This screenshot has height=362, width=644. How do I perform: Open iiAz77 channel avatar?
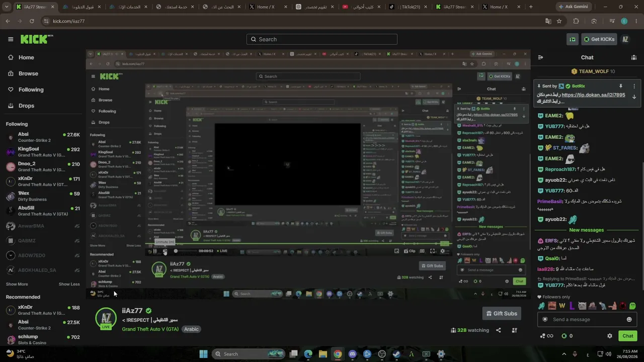(106, 319)
